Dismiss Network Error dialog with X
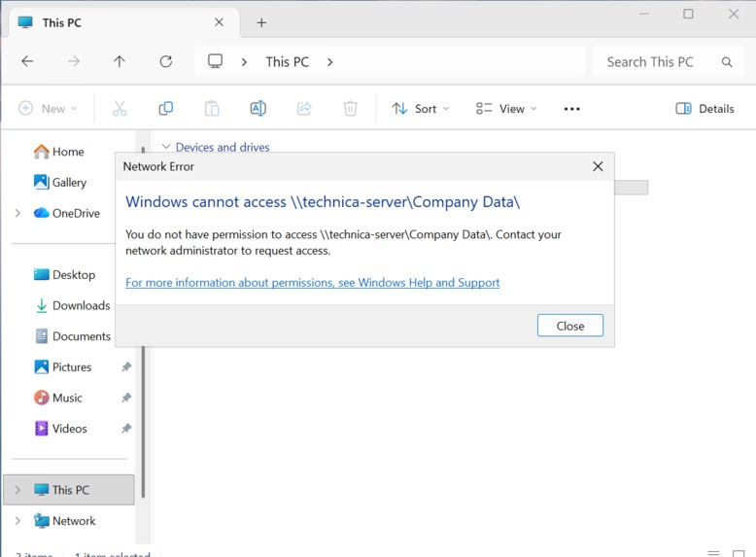This screenshot has height=557, width=756. [598, 166]
